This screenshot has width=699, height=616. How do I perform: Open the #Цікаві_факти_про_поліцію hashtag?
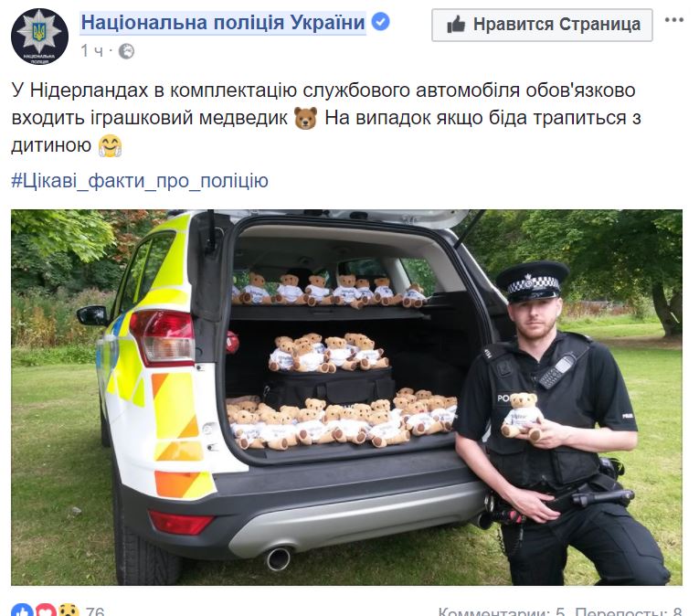(x=140, y=181)
